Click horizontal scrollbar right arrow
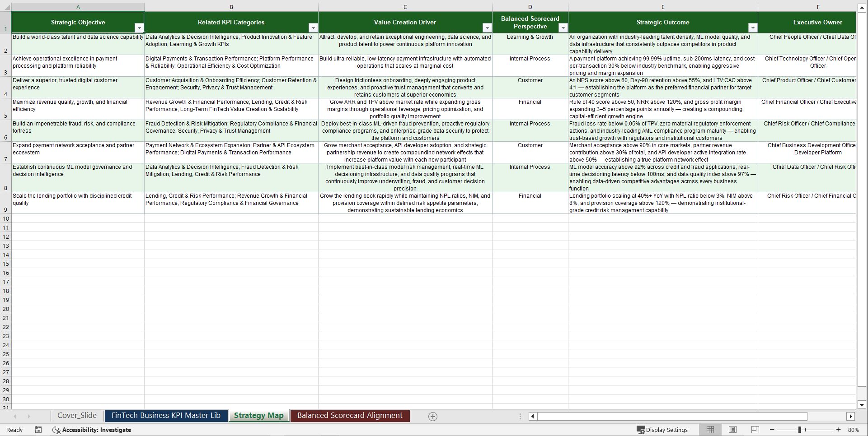The width and height of the screenshot is (868, 436). coord(851,417)
